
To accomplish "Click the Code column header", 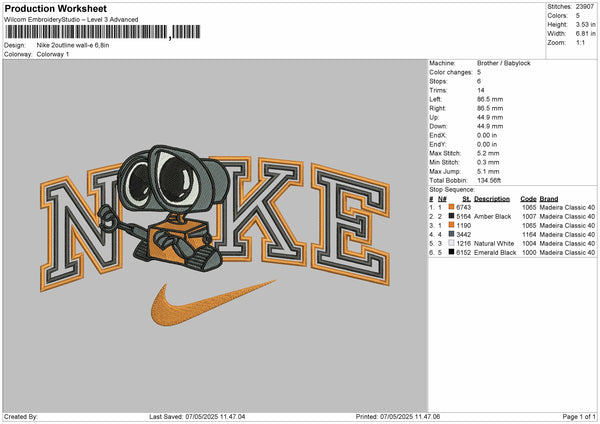I will (528, 199).
